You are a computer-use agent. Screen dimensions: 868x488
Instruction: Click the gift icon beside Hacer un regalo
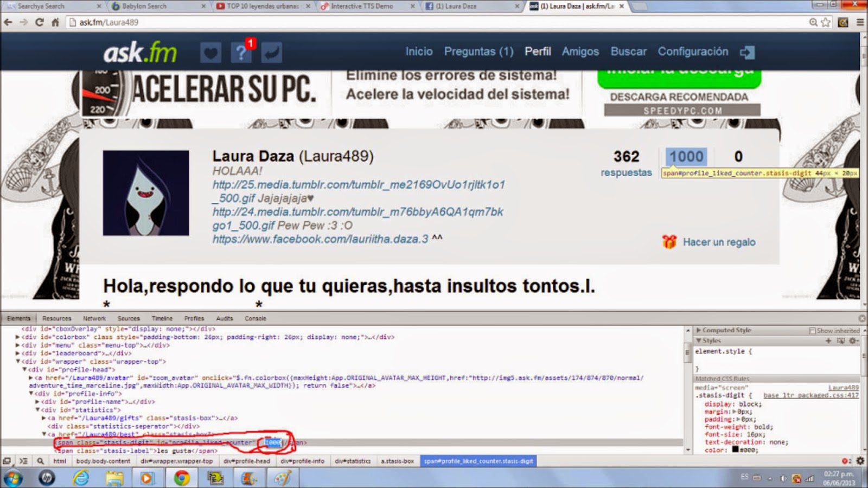tap(669, 242)
